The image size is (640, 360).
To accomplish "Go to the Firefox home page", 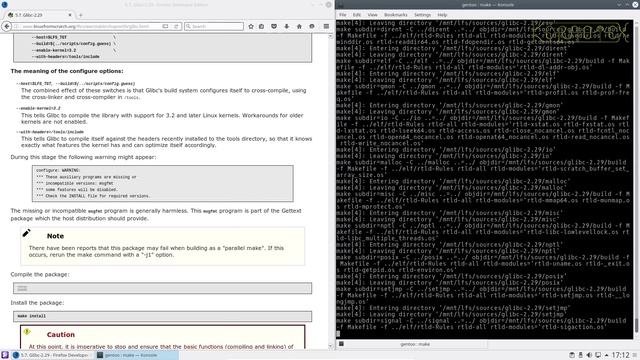I will 299,26.
